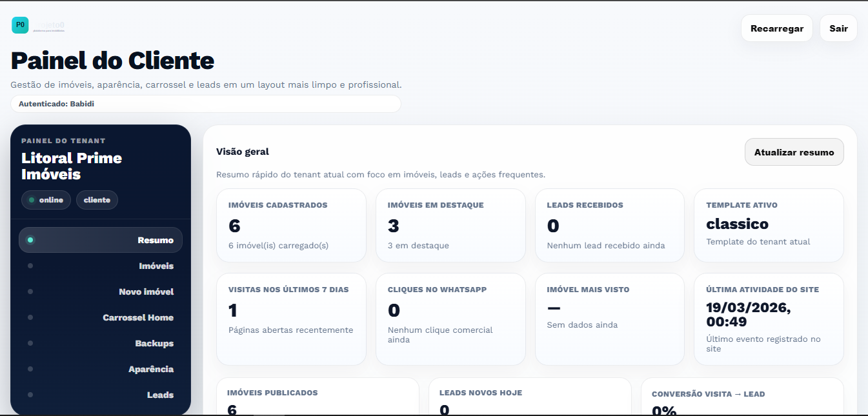
Task: Select Resumo in the tenant panel
Action: 156,239
